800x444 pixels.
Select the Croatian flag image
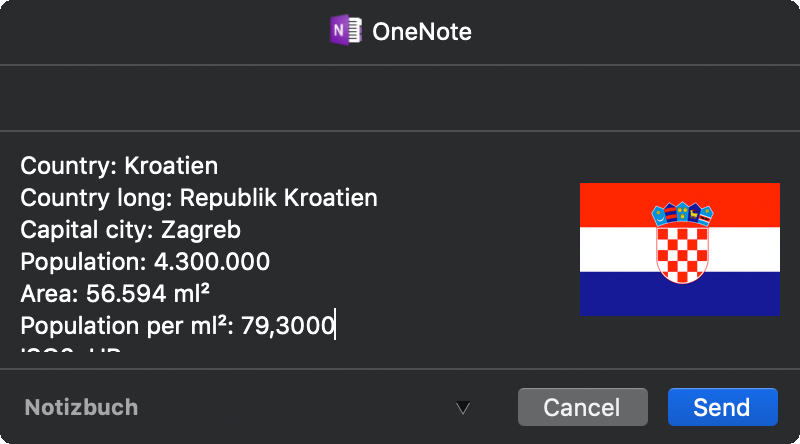click(x=680, y=249)
